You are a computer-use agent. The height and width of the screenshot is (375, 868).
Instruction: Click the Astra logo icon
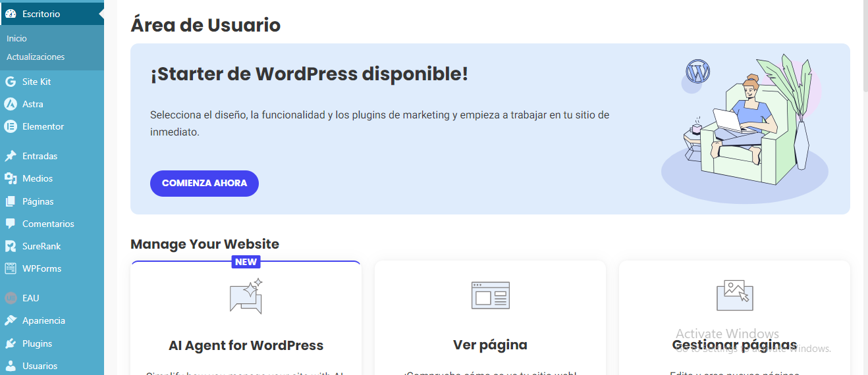pos(10,104)
